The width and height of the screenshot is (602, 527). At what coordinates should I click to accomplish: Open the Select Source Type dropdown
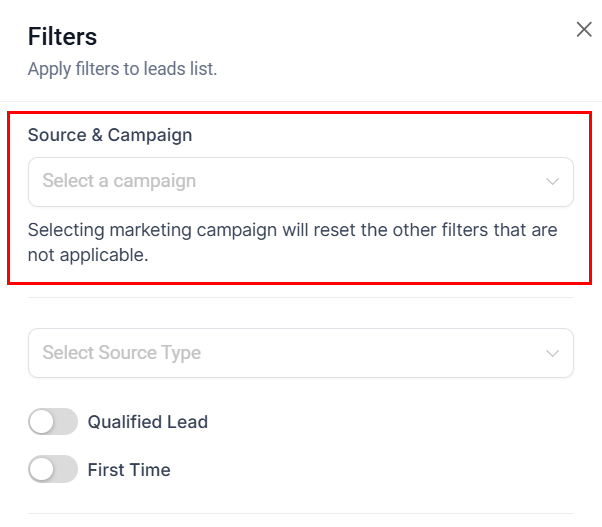(300, 353)
